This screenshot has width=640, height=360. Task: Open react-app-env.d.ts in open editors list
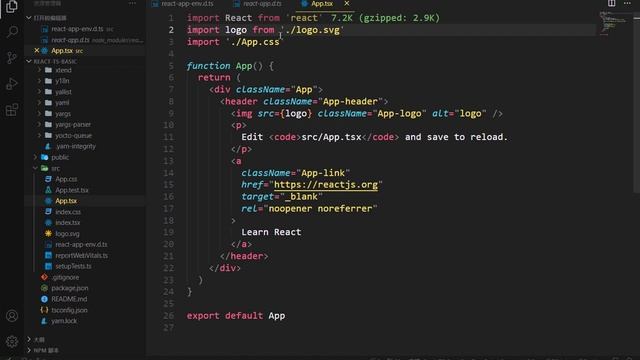coord(77,29)
